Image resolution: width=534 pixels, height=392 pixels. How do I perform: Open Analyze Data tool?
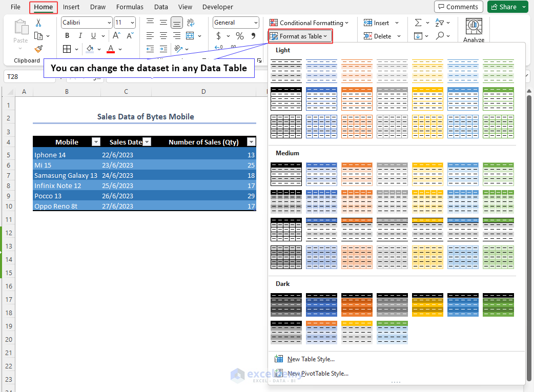(474, 30)
